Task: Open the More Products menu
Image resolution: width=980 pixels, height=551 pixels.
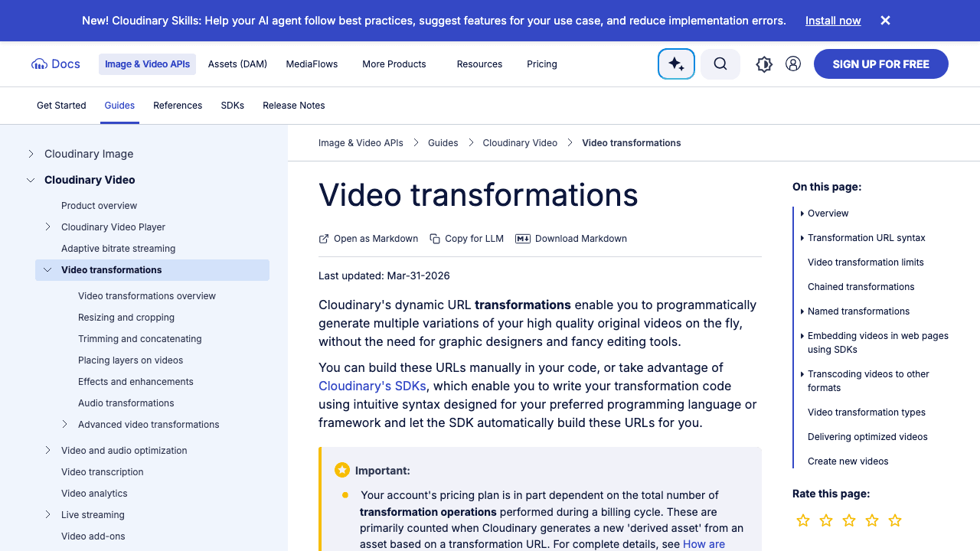Action: (394, 64)
